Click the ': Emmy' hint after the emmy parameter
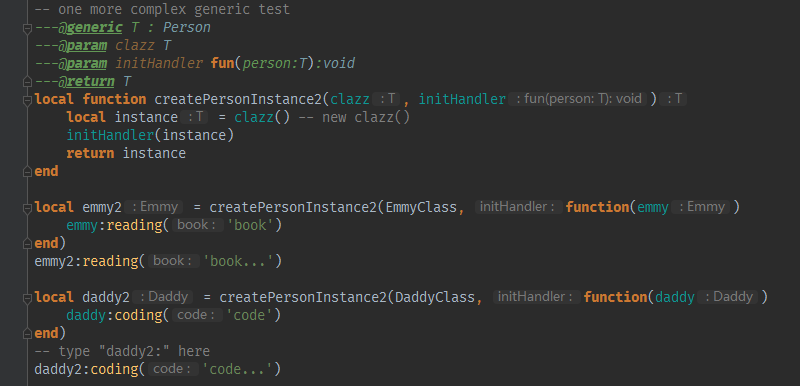 coord(702,207)
